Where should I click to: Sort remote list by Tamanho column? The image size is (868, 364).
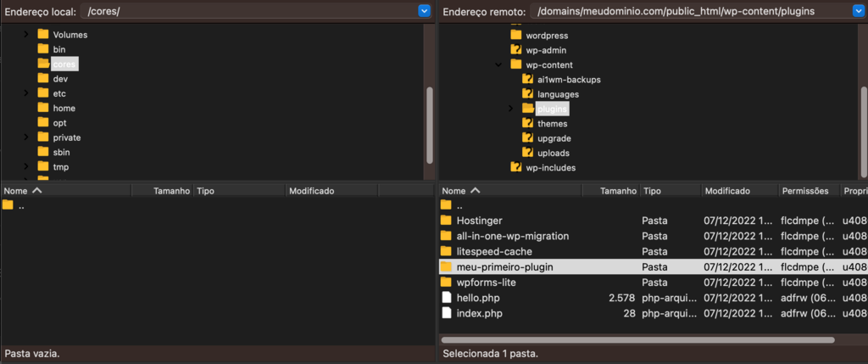tap(611, 191)
